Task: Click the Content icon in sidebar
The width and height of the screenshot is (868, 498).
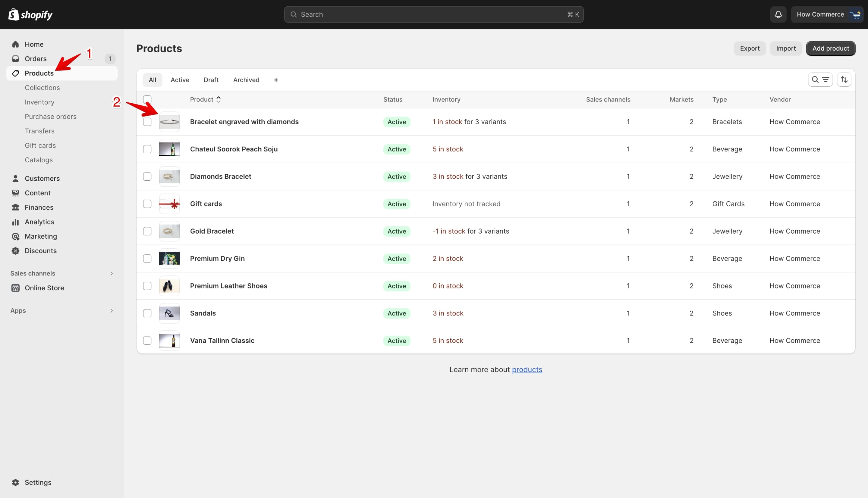Action: (15, 193)
